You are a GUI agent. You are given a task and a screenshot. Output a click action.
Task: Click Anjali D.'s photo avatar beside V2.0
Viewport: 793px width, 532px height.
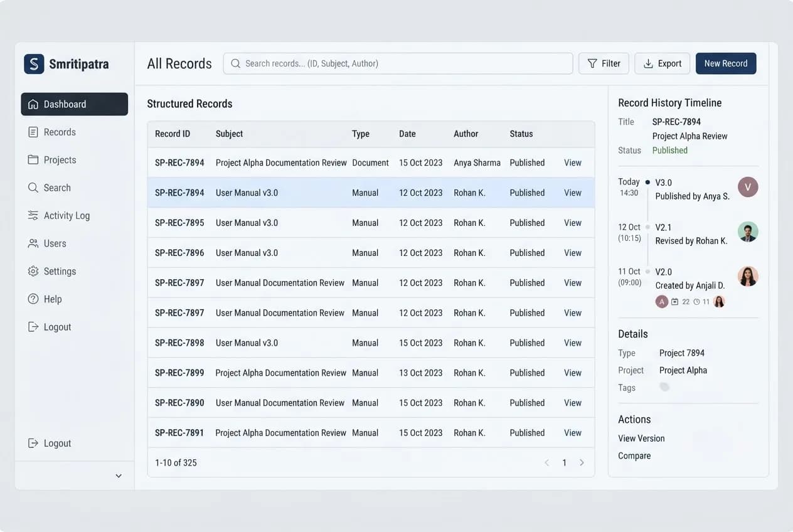point(748,276)
